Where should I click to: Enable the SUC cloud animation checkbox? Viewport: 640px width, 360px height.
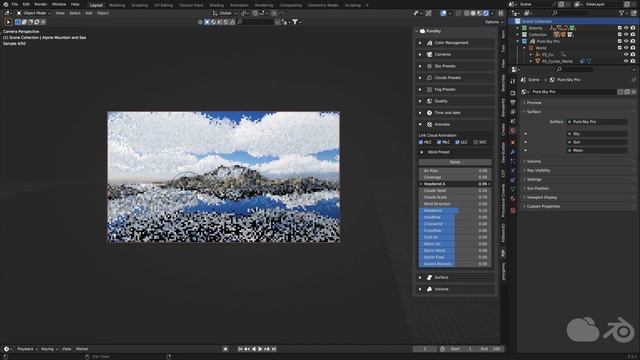476,142
